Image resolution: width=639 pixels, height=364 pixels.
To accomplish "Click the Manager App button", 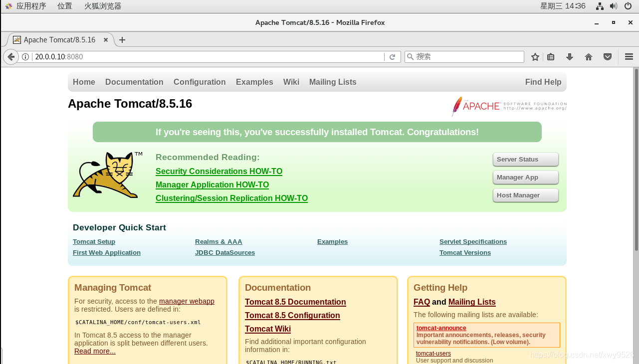I will pyautogui.click(x=525, y=178).
